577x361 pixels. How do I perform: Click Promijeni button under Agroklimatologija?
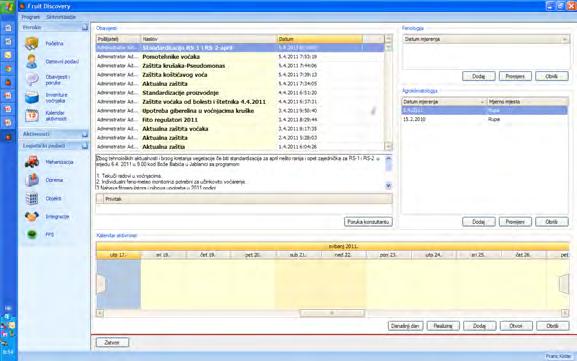515,222
